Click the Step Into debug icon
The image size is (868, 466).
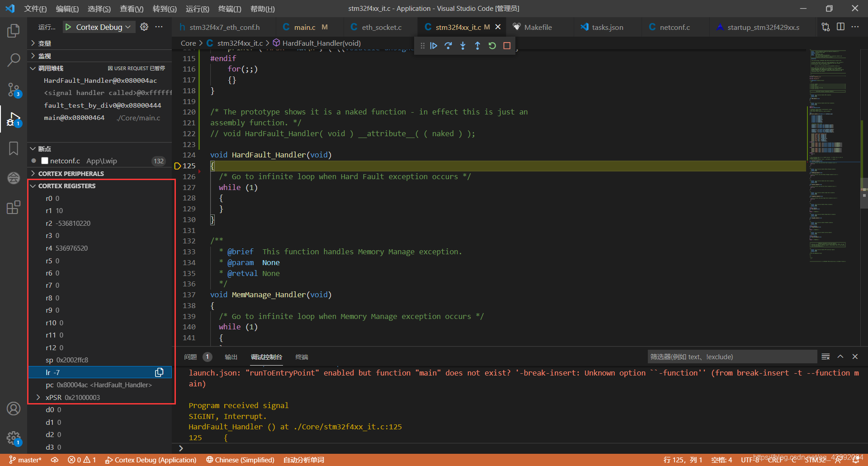point(463,46)
